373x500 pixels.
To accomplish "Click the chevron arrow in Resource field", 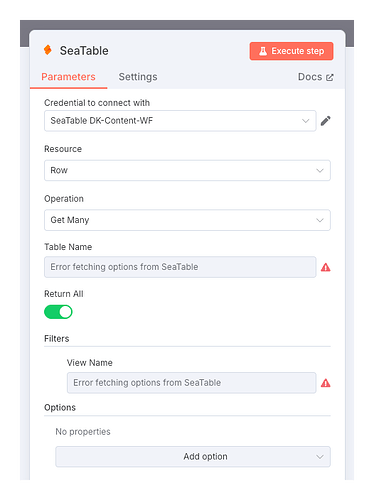I will coord(320,170).
